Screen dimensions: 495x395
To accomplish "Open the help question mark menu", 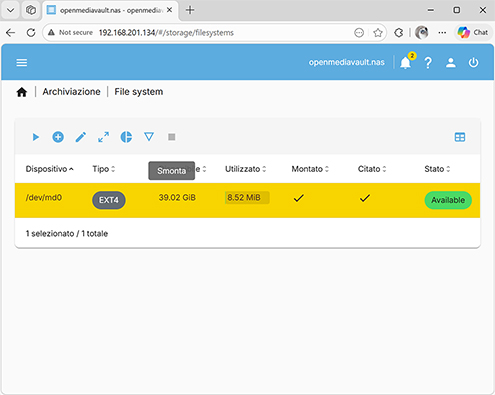I will [x=428, y=63].
